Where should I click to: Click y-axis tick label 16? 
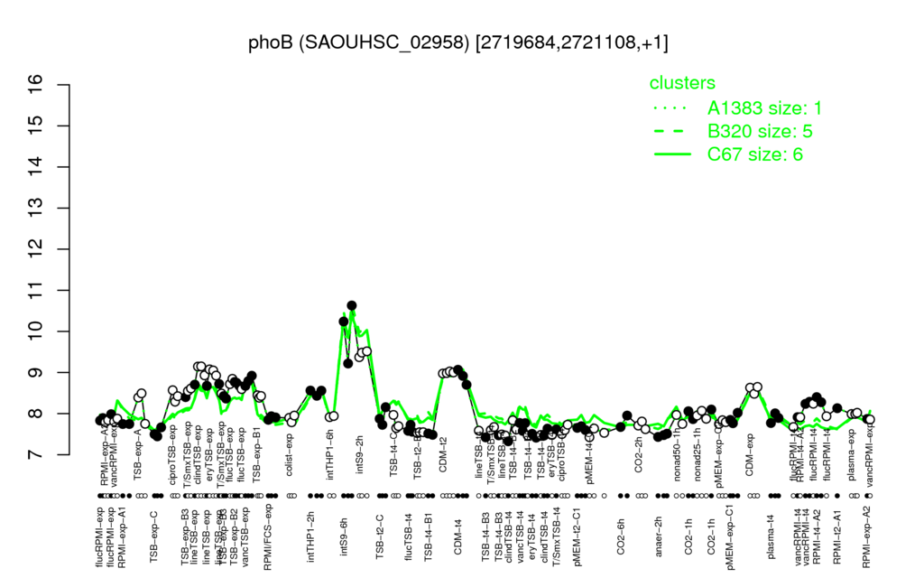(x=36, y=85)
